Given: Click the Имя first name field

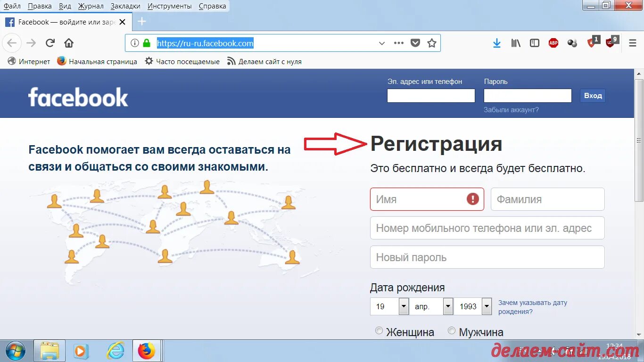Looking at the screenshot, I should (427, 199).
